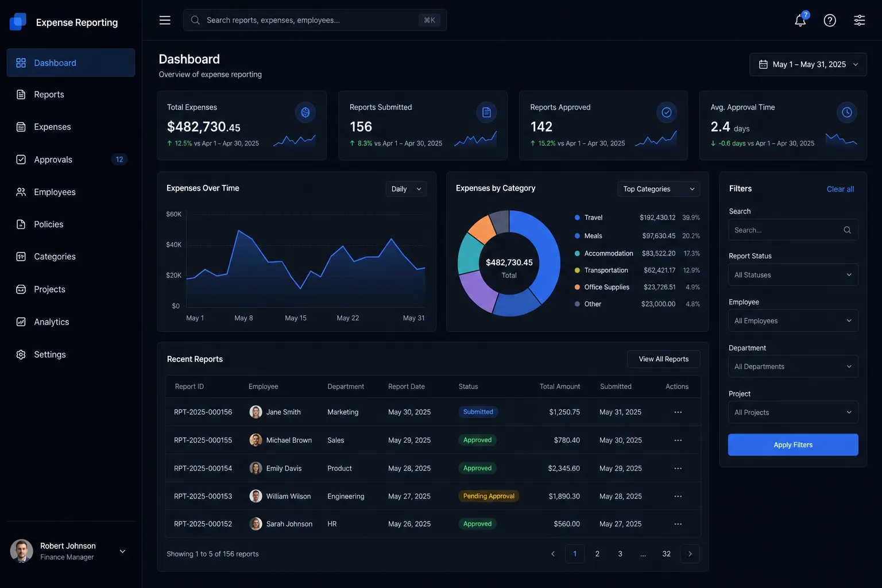Focus the Filters search field
Viewport: 882px width, 588px height.
pyautogui.click(x=793, y=230)
